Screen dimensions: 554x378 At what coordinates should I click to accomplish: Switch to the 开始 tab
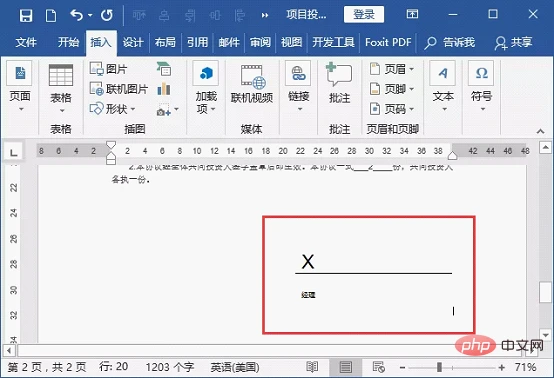click(x=68, y=42)
